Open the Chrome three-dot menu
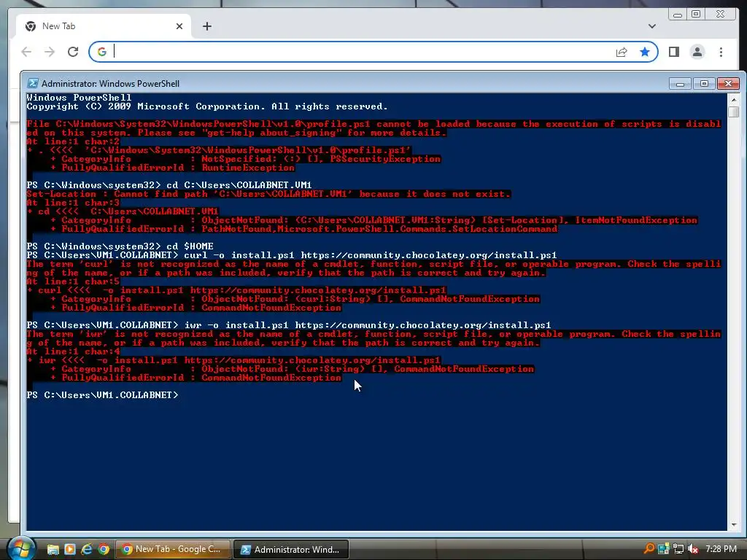747x560 pixels. point(721,52)
